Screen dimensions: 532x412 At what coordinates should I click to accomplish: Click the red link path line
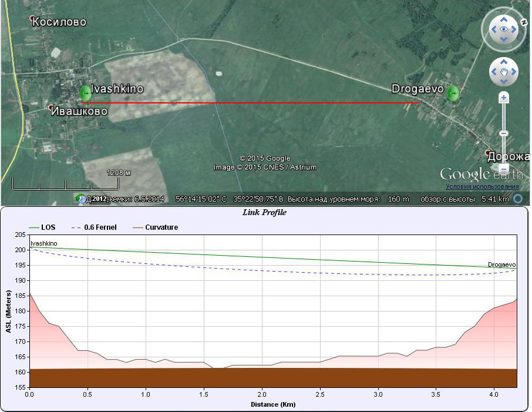[251, 103]
